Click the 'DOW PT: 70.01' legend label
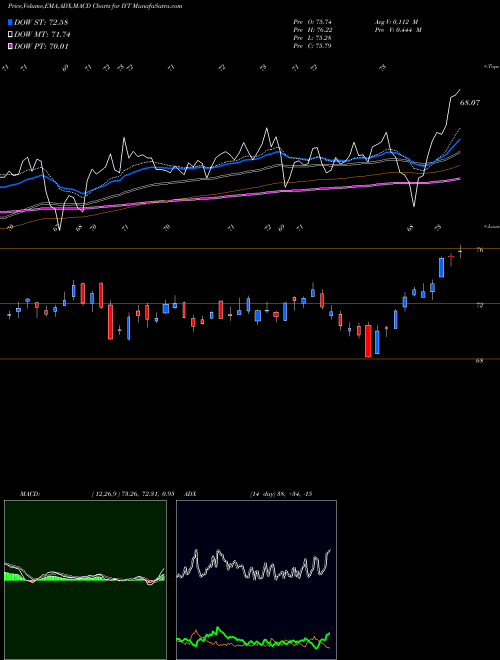 click(41, 46)
